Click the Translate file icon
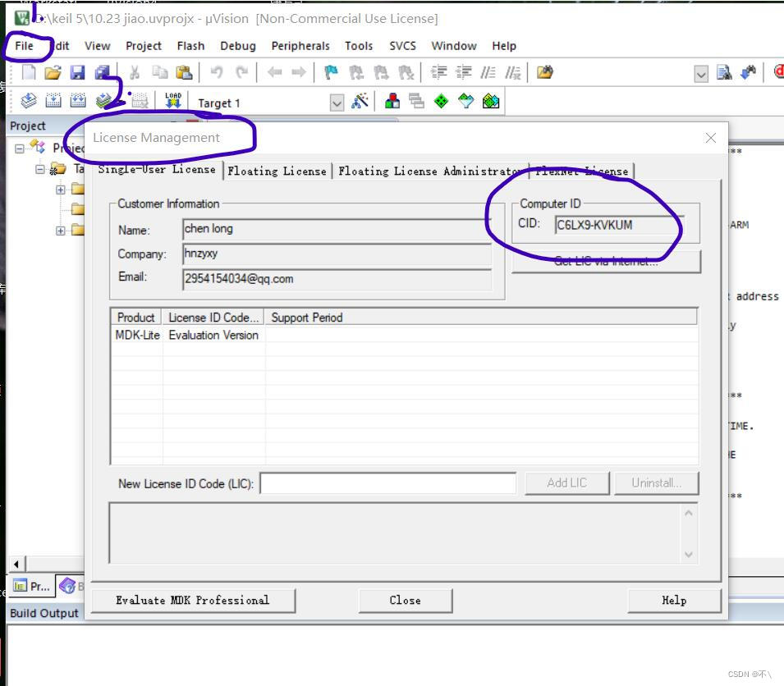The image size is (784, 686). (29, 101)
